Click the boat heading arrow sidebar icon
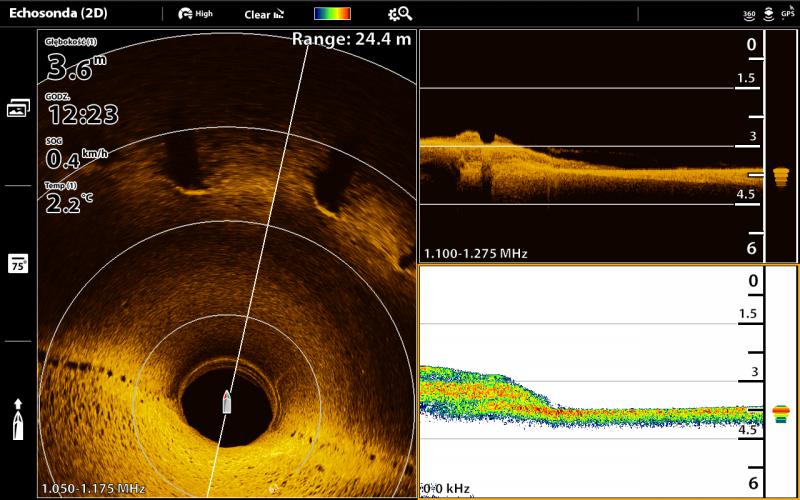 (x=18, y=419)
